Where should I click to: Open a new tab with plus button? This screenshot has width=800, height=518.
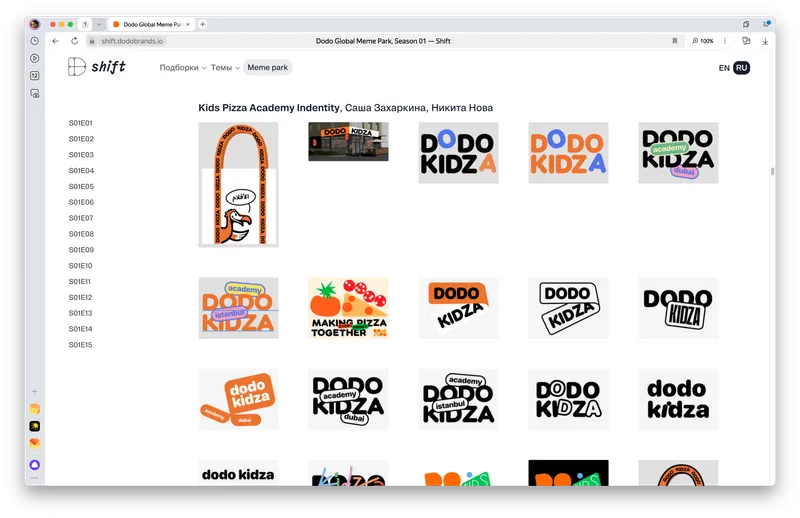click(203, 24)
